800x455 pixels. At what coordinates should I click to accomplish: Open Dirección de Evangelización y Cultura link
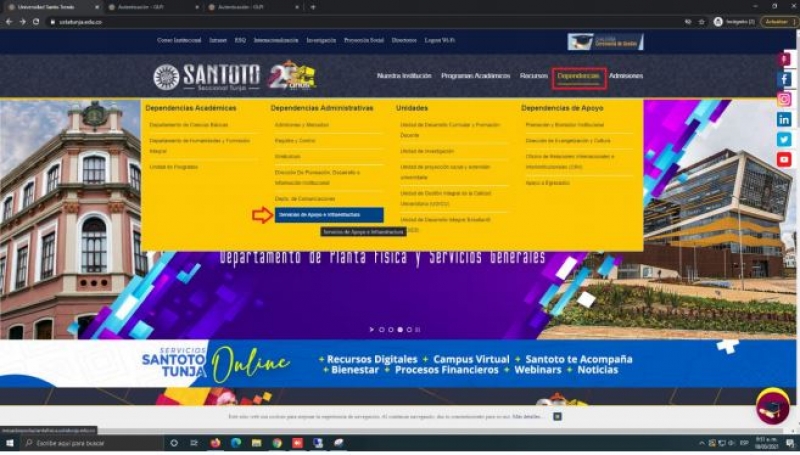pyautogui.click(x=567, y=141)
